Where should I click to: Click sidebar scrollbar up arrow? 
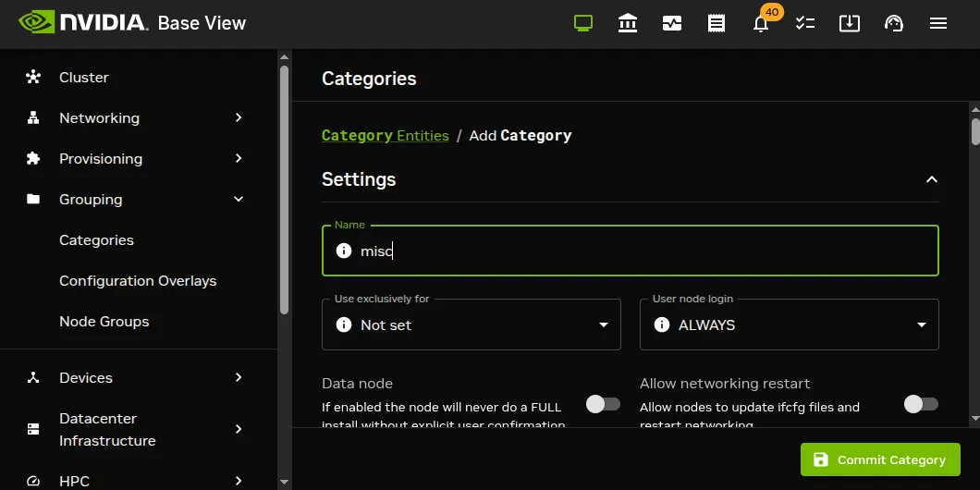(x=285, y=57)
